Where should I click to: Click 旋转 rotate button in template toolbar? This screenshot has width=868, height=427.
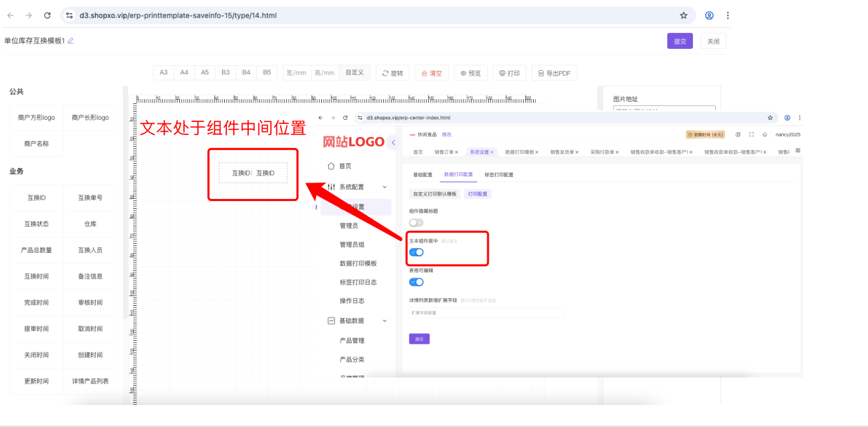click(393, 73)
